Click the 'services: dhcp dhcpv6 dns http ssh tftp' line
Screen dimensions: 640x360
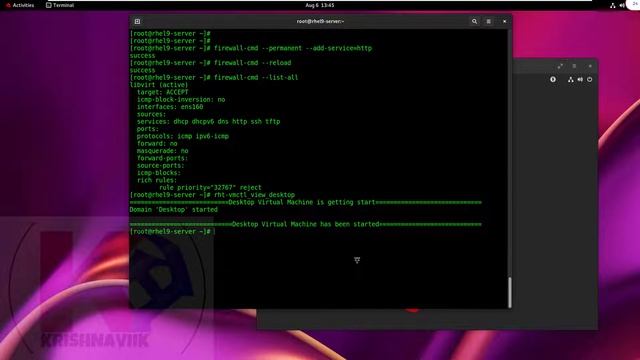tap(208, 122)
